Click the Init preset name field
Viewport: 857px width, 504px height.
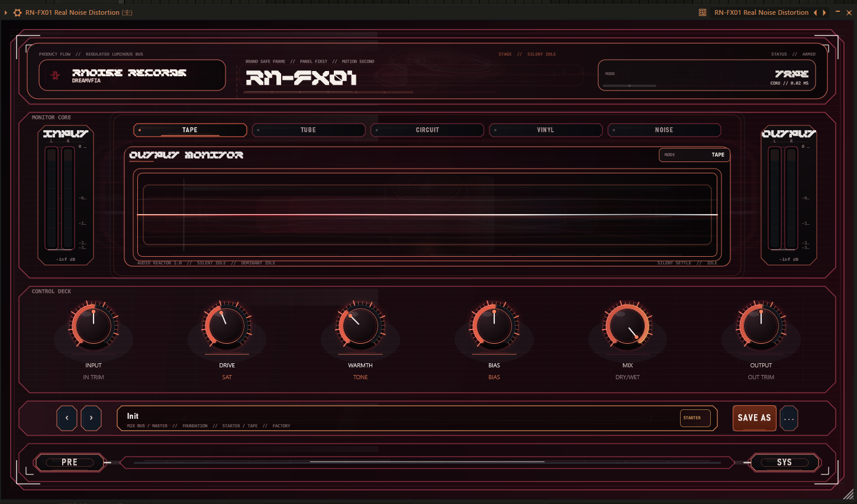pos(417,418)
